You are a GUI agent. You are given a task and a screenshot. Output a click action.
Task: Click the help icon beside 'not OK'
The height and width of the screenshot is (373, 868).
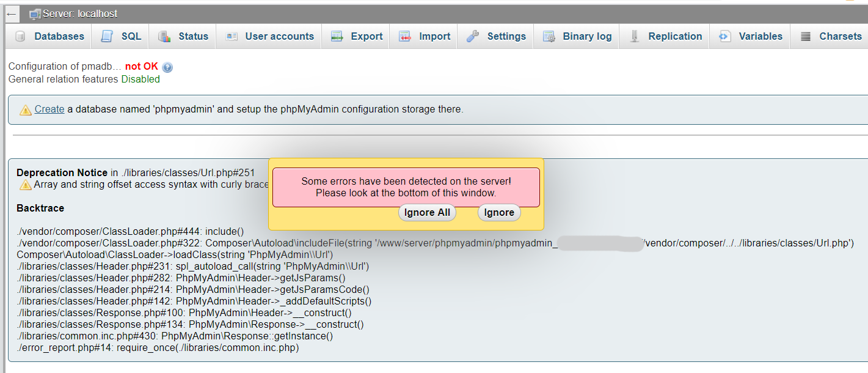[167, 67]
